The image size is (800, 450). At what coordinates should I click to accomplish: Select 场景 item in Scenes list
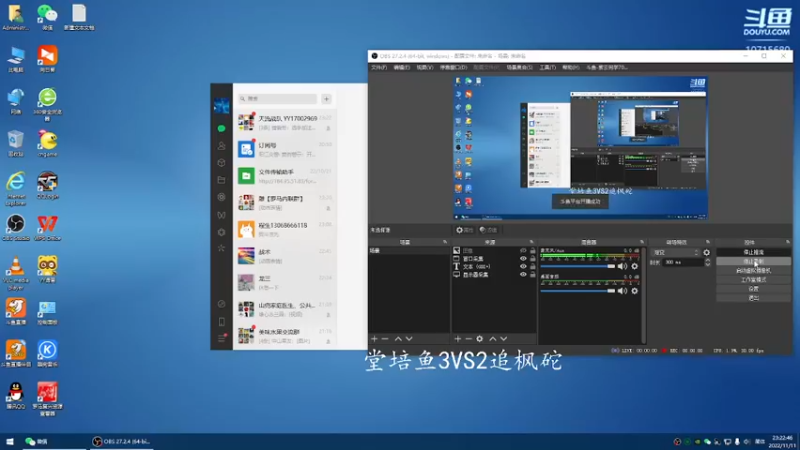pos(409,251)
